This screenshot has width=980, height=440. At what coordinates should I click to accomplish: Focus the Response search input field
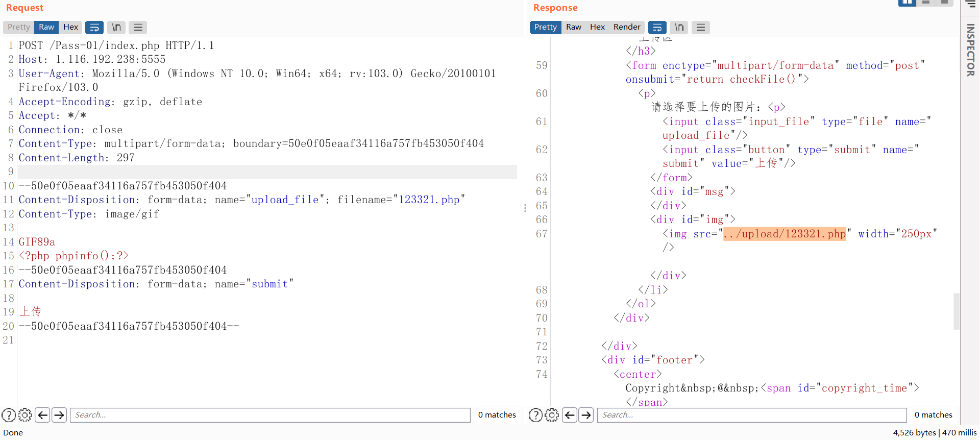coord(752,415)
